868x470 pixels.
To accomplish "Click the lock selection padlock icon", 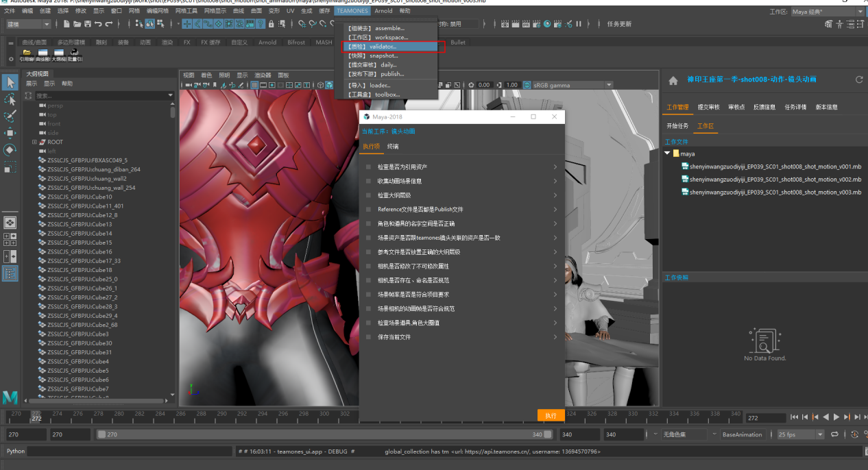I will [x=272, y=24].
